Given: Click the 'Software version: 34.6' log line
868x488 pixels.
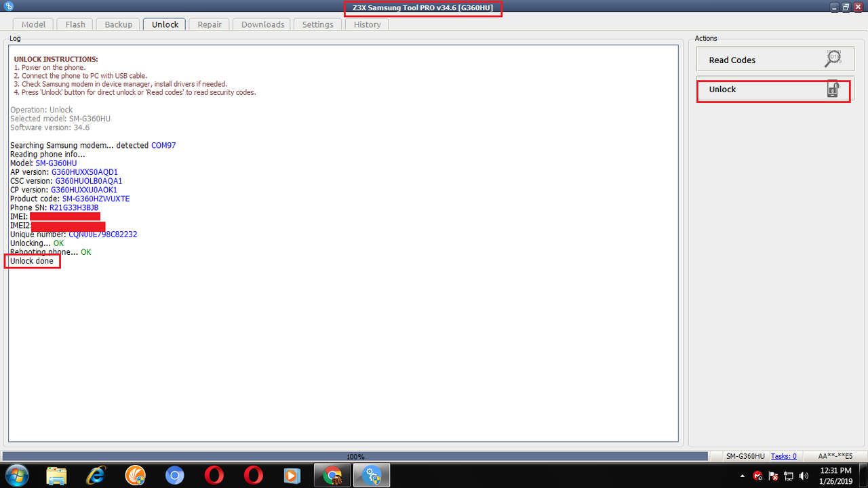Looking at the screenshot, I should click(x=50, y=127).
